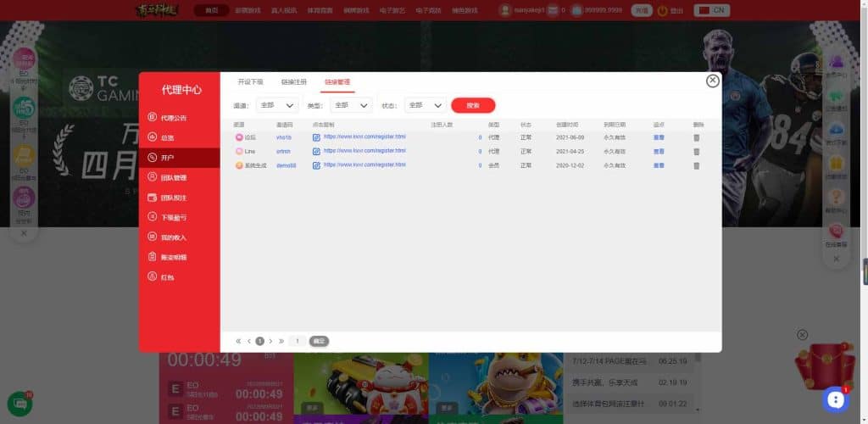Click the 携手共赢 announcement row
This screenshot has height=424, width=868.
point(630,382)
